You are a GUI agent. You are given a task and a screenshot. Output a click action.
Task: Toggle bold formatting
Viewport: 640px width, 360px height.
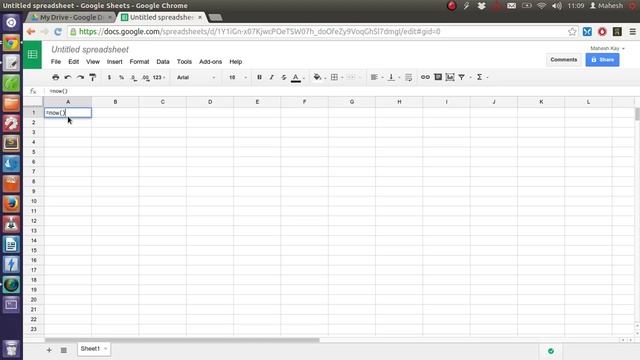coord(259,77)
